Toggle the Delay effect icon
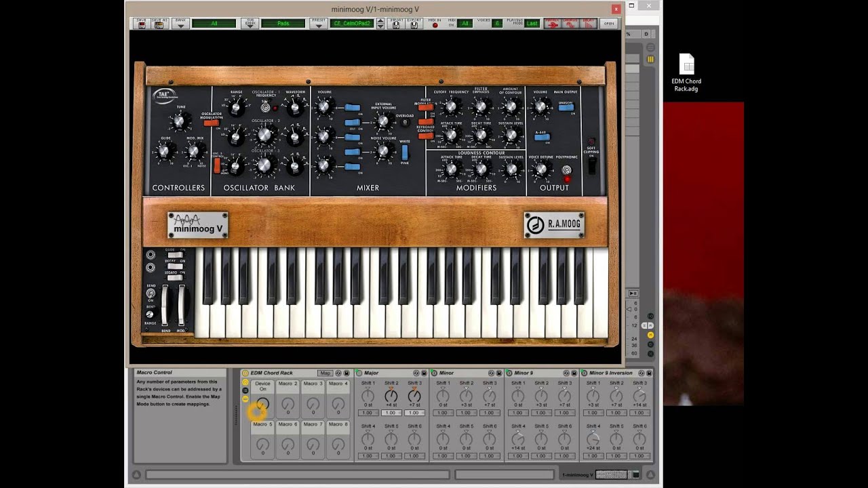Image resolution: width=868 pixels, height=488 pixels. 588,24
